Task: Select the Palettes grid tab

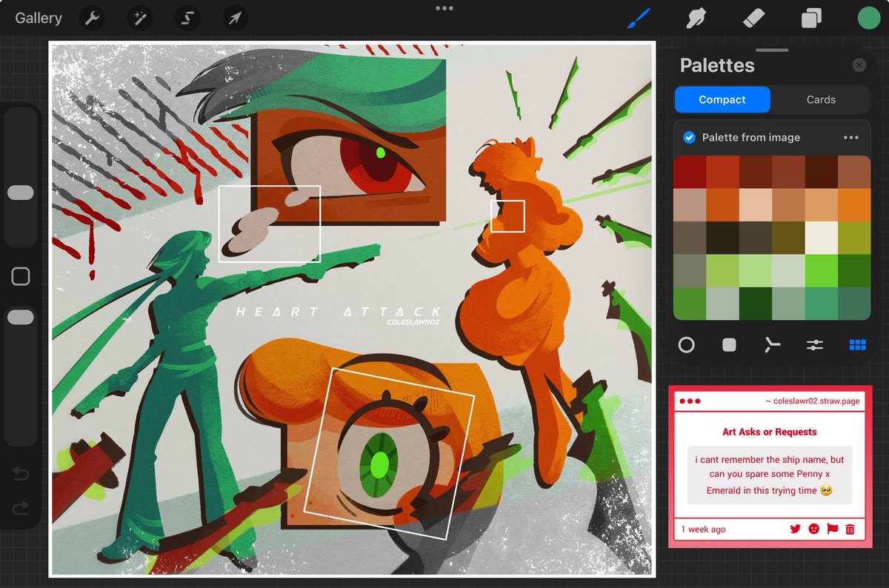Action: [x=858, y=344]
